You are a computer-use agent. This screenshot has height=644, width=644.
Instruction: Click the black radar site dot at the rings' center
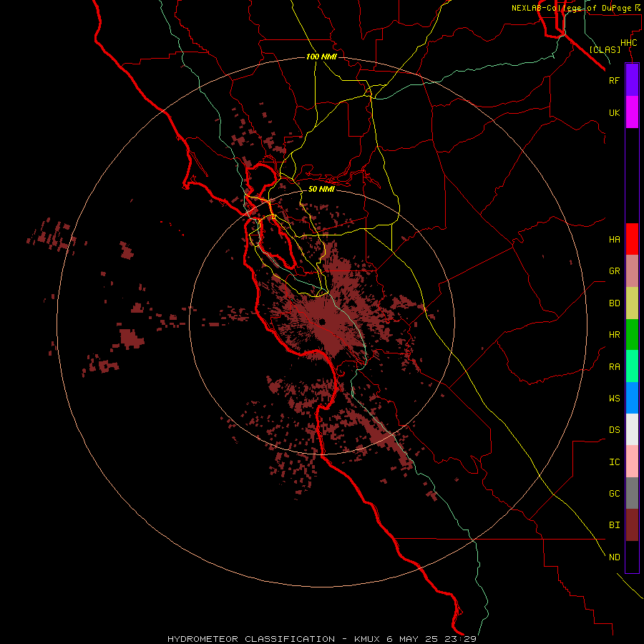click(323, 321)
